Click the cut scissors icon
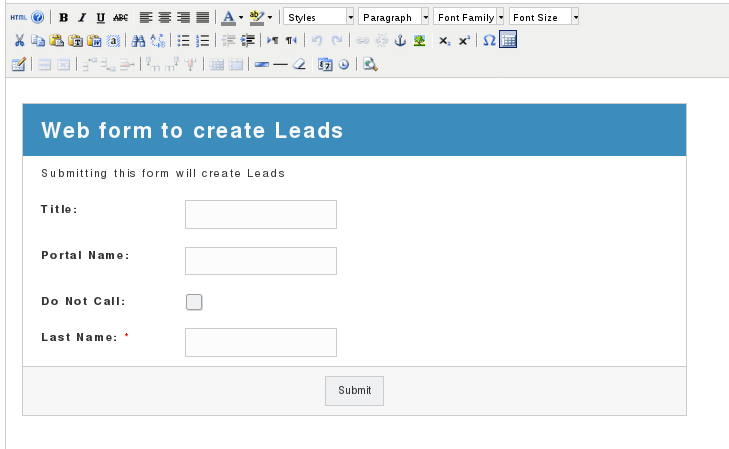 (19, 41)
